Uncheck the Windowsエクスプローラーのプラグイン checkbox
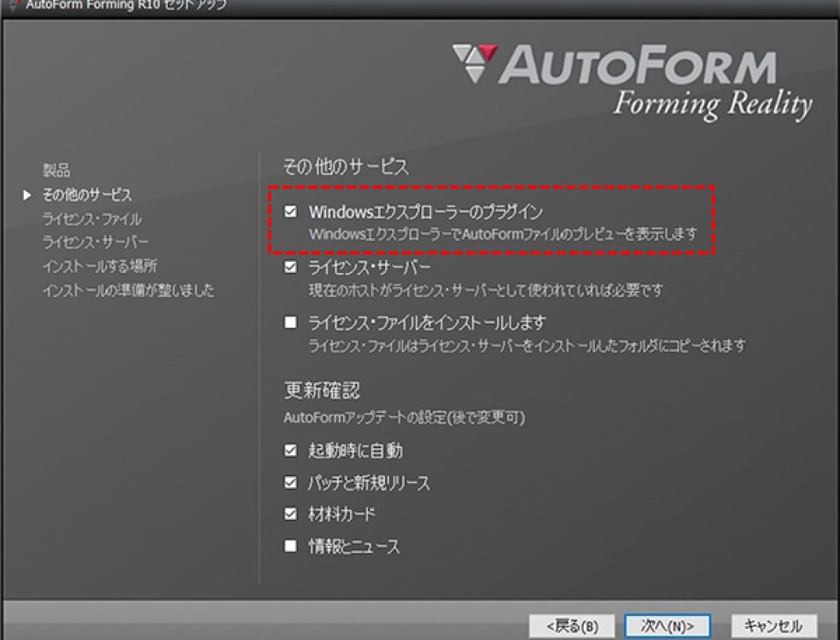 [290, 212]
